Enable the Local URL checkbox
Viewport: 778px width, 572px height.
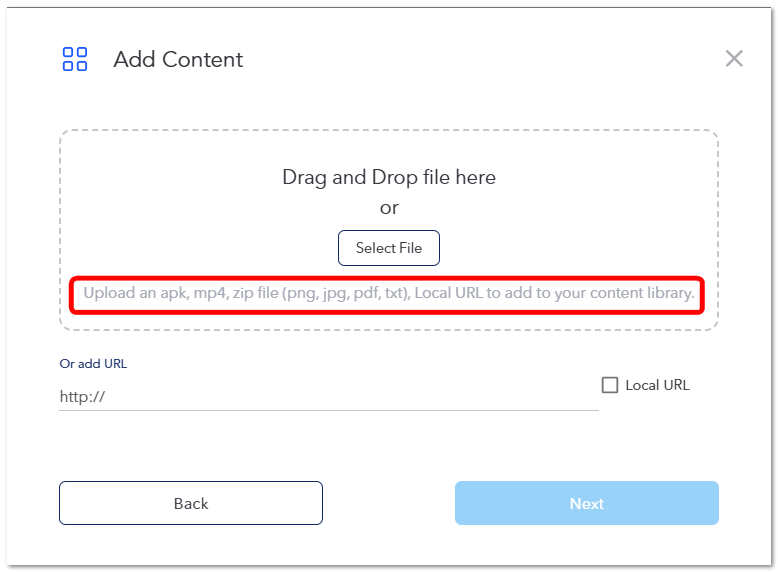610,385
